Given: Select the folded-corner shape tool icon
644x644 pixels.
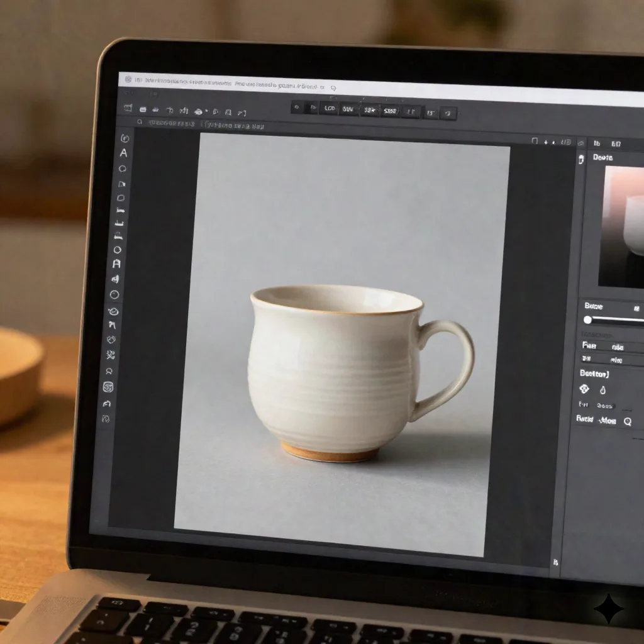Looking at the screenshot, I should point(121,184).
